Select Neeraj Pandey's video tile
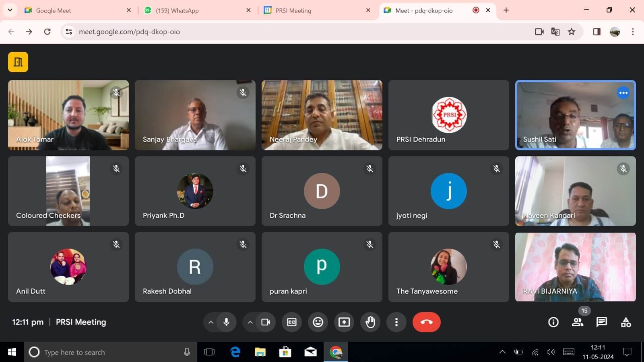644x362 pixels. click(322, 115)
